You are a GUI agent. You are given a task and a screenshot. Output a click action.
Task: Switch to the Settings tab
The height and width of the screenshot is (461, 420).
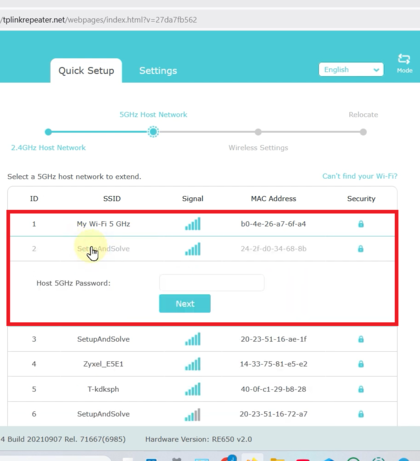pos(158,71)
